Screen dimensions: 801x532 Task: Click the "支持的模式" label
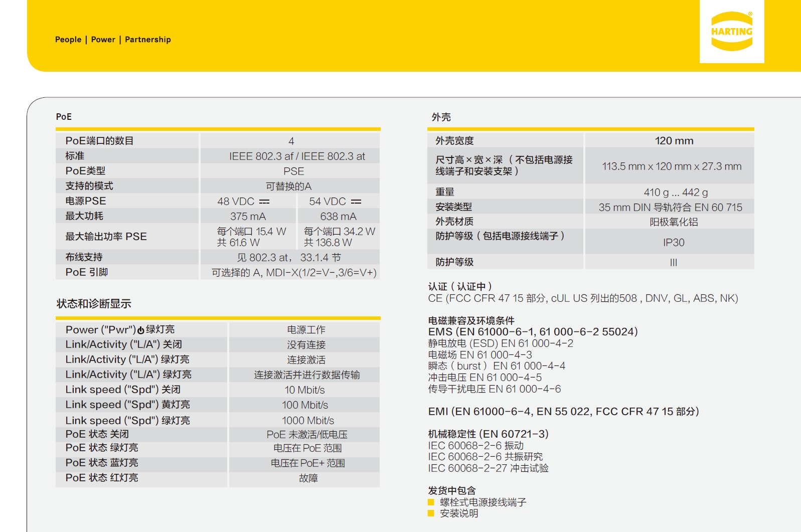(x=89, y=186)
